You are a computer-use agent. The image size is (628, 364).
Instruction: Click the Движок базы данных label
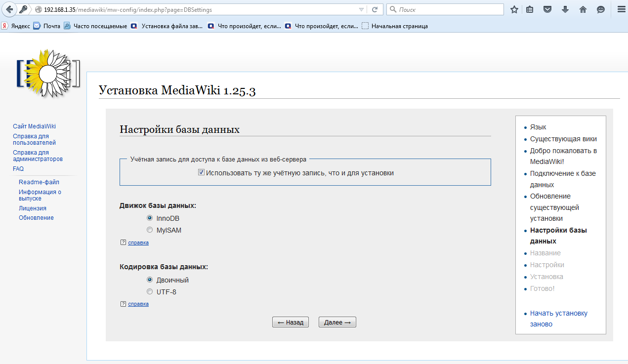click(158, 205)
